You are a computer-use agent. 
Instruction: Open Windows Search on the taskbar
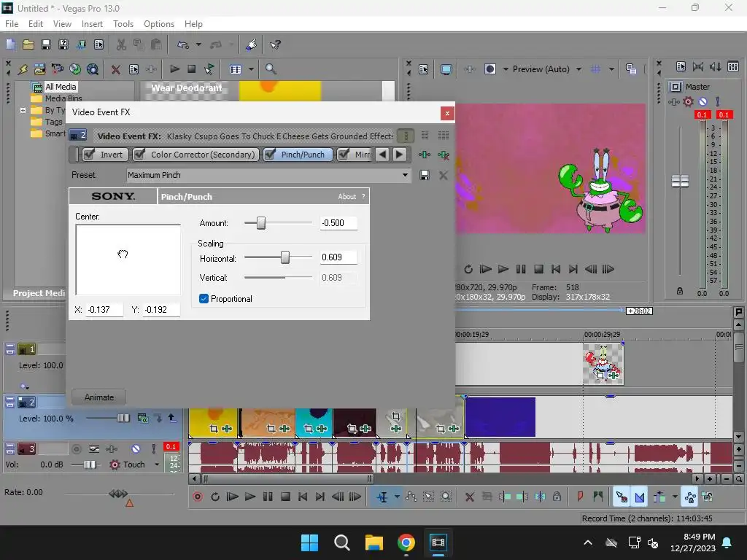click(341, 542)
